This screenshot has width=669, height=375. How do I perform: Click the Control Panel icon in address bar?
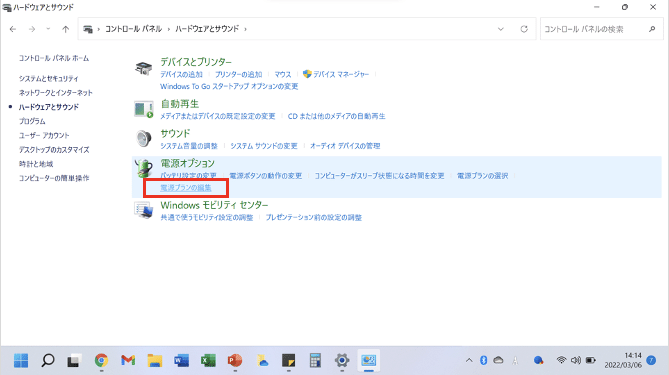(88, 29)
